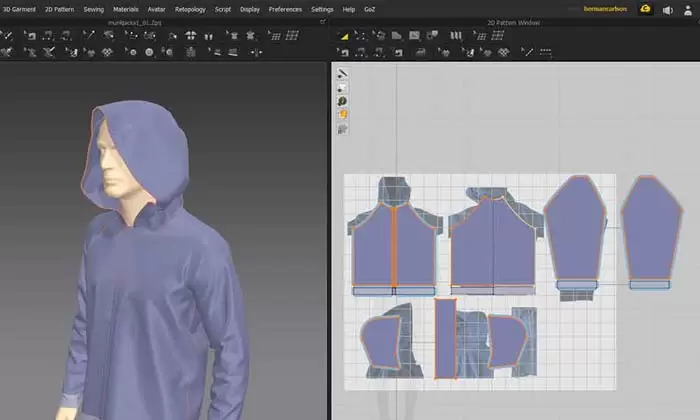This screenshot has height=420, width=700.
Task: Click the yellow cloud icon in top bar
Action: (x=646, y=9)
